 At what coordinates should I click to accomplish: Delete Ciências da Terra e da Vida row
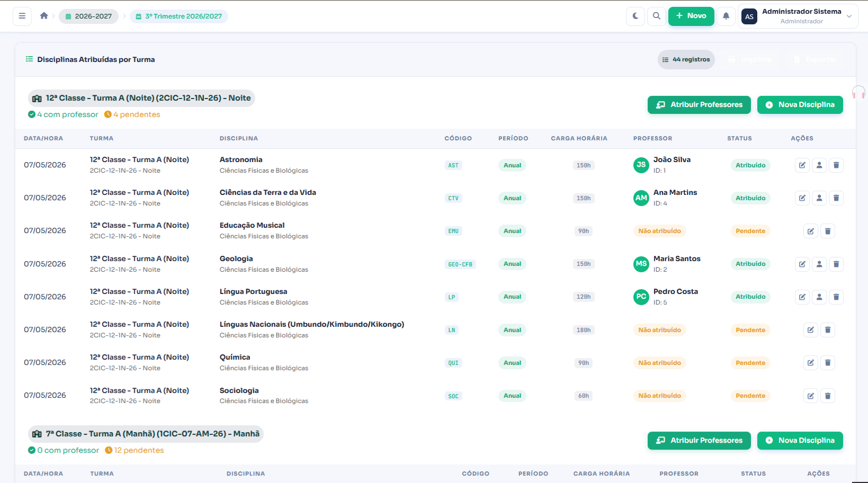[x=836, y=198]
